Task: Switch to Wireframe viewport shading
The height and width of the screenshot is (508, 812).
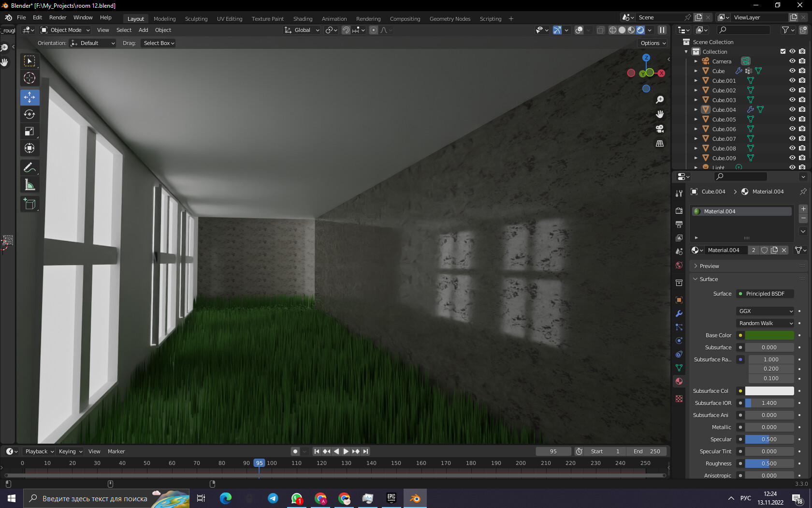Action: pos(613,30)
